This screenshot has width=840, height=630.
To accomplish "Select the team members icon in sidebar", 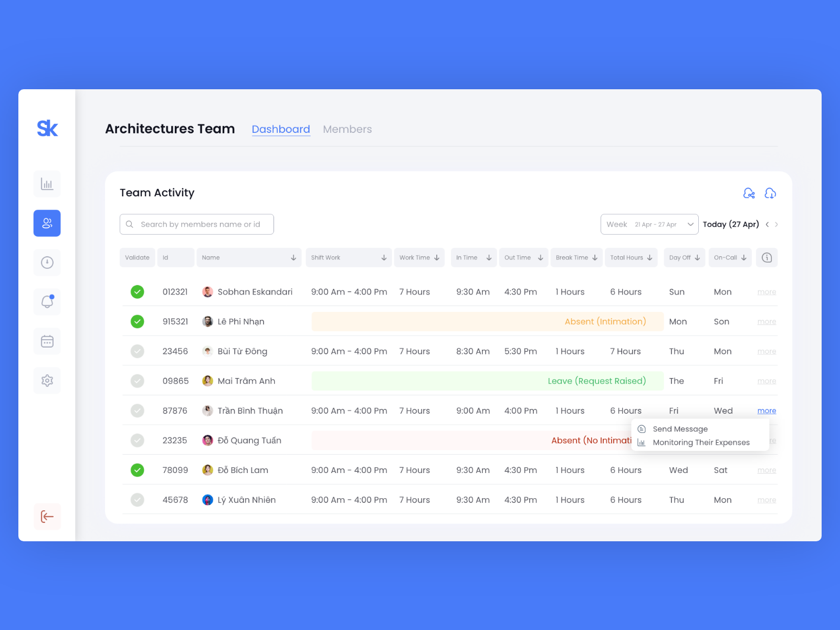I will tap(47, 223).
